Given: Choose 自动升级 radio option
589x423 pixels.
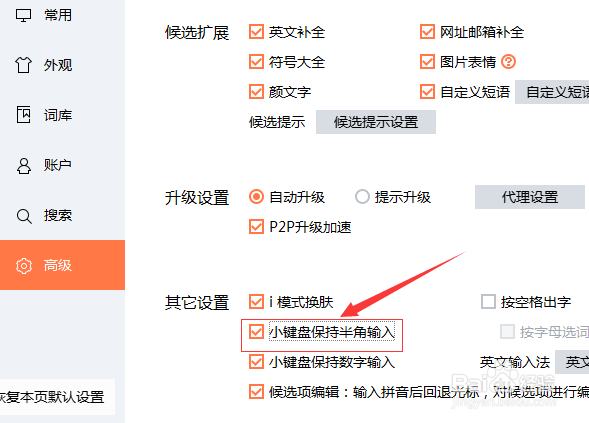Looking at the screenshot, I should coord(256,196).
